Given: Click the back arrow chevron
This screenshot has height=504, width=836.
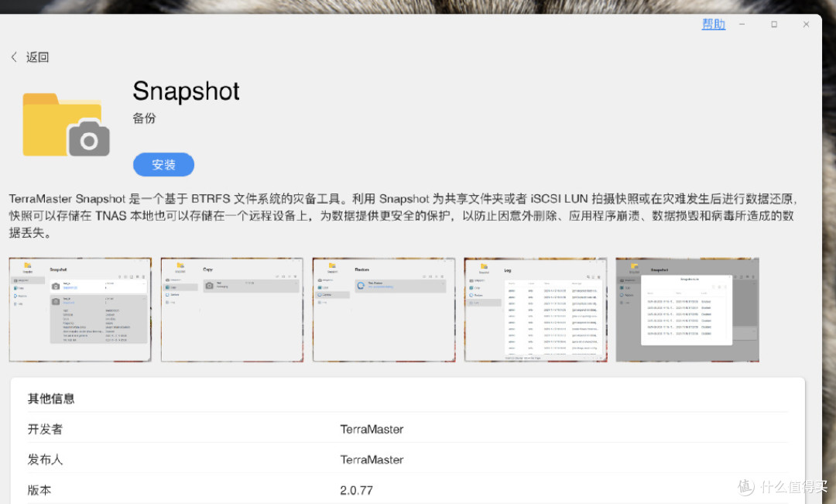Looking at the screenshot, I should [14, 57].
